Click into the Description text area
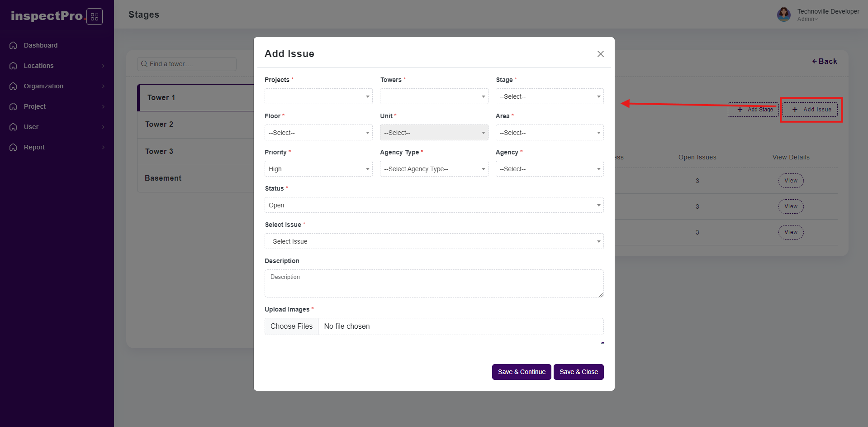868x427 pixels. point(434,283)
